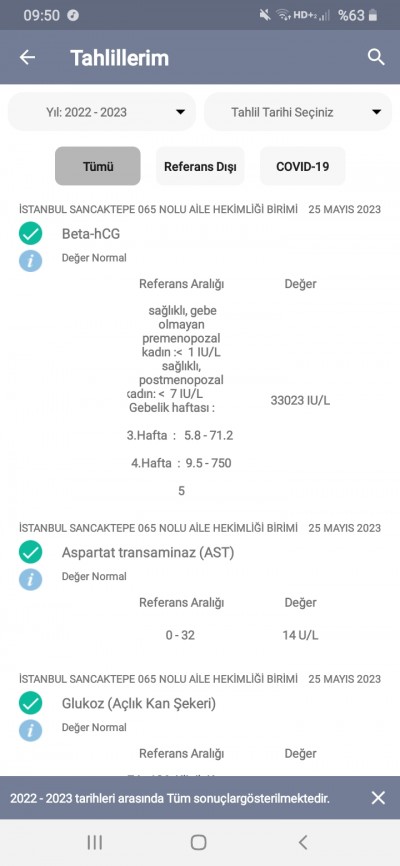
Task: Tap the green checkmark beside Glukoz
Action: [x=30, y=703]
